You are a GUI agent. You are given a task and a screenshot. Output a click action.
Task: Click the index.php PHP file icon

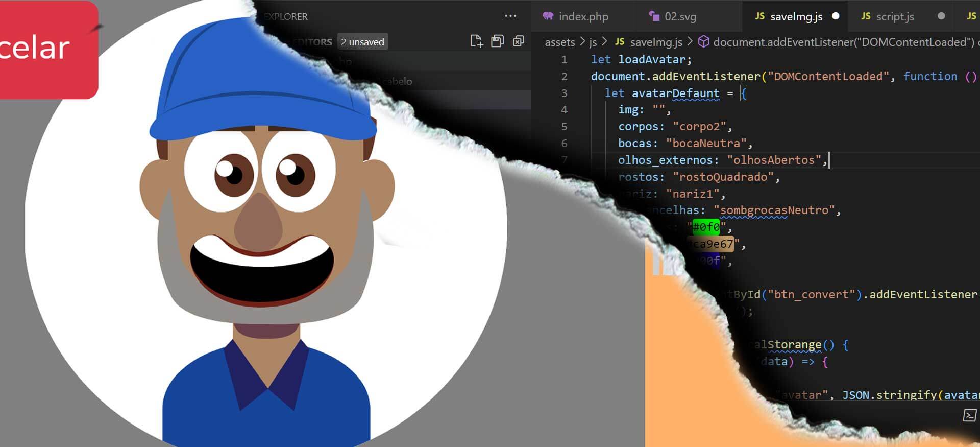click(x=548, y=16)
